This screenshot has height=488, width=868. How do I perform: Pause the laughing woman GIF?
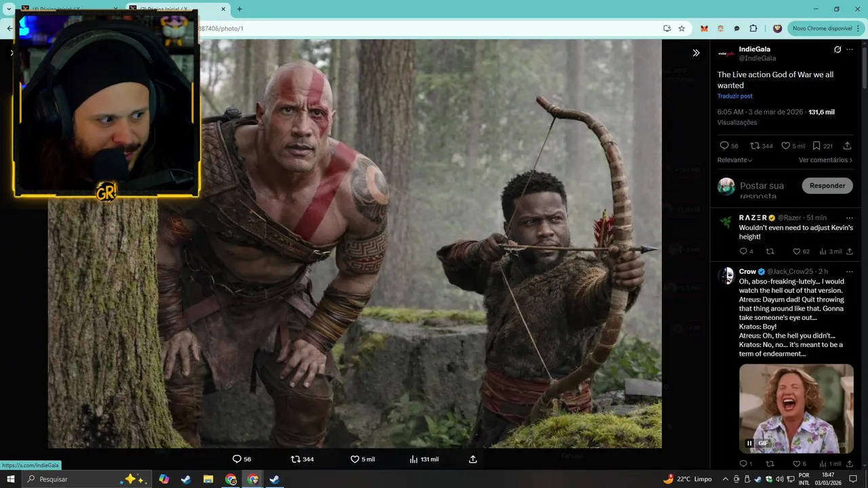tap(749, 443)
